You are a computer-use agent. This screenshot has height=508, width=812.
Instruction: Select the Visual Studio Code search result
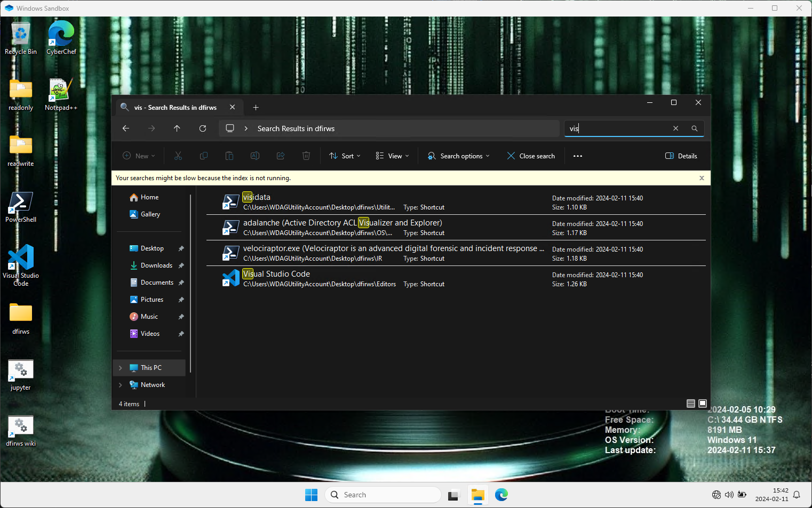point(456,279)
